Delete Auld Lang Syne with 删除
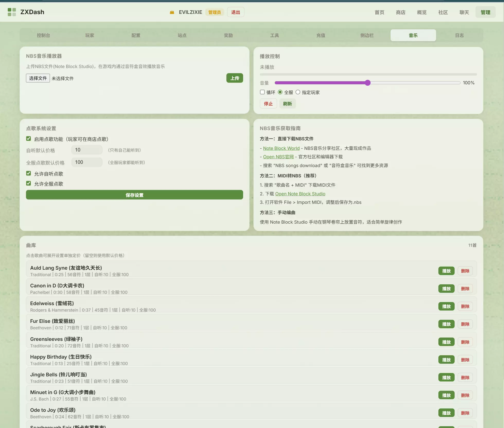This screenshot has width=504, height=428. [465, 271]
